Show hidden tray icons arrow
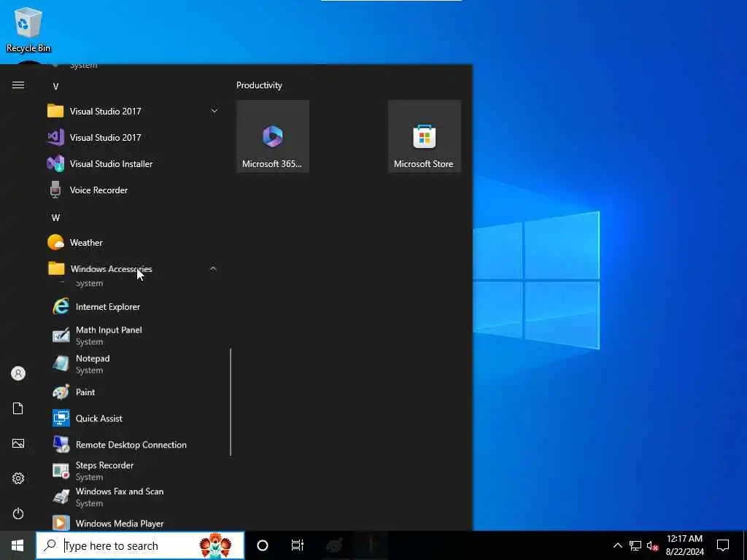 (617, 545)
